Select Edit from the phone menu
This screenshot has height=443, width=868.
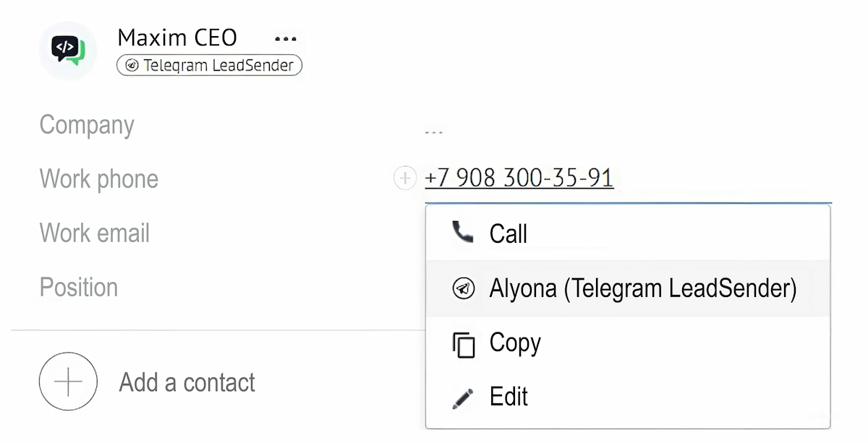point(509,397)
